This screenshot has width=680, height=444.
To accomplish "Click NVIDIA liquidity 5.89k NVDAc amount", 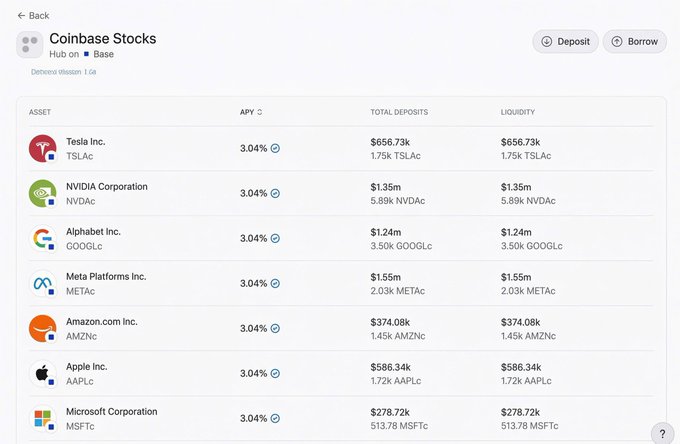I will (x=528, y=201).
